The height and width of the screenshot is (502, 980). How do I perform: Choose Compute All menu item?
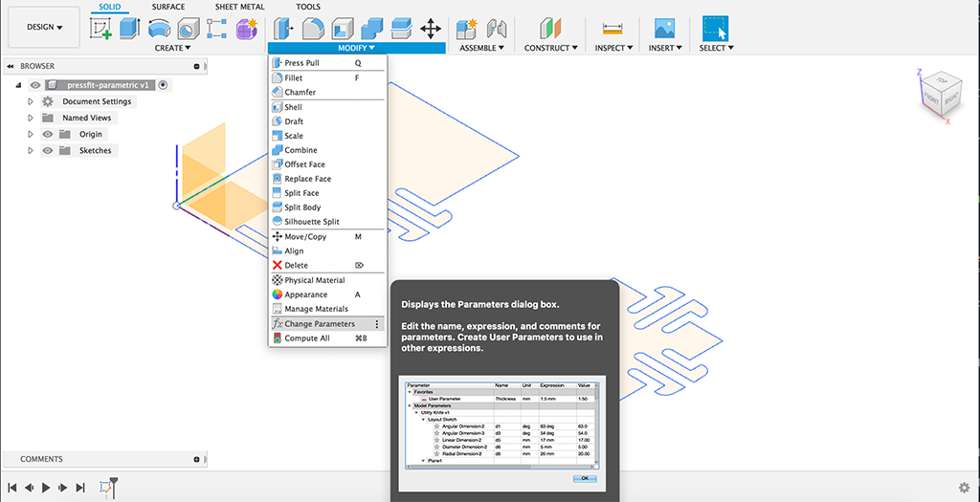pyautogui.click(x=326, y=338)
